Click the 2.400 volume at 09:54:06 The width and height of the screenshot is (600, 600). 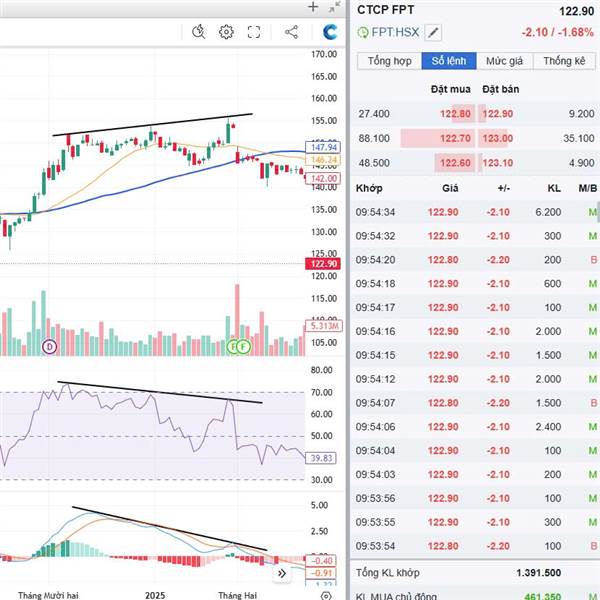pyautogui.click(x=548, y=427)
